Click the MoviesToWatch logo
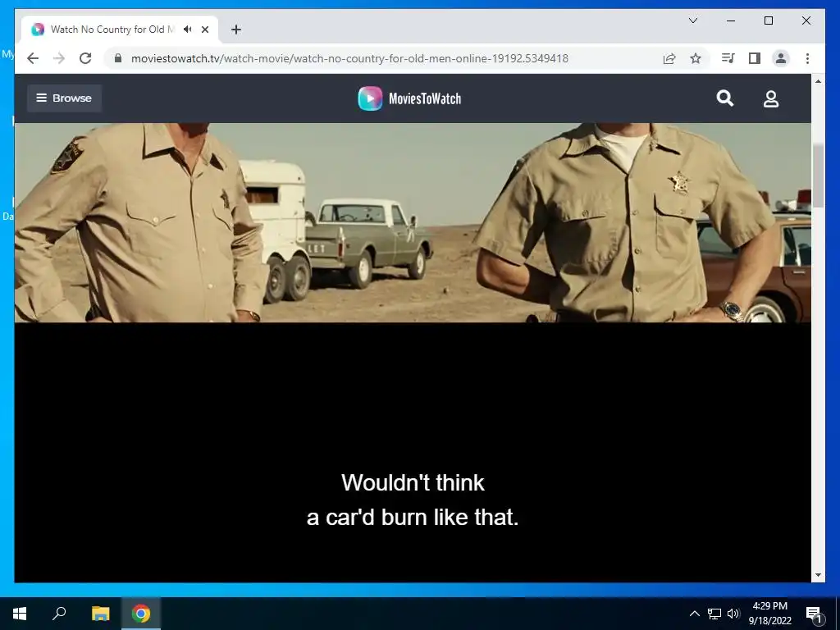This screenshot has height=630, width=840. pyautogui.click(x=410, y=98)
